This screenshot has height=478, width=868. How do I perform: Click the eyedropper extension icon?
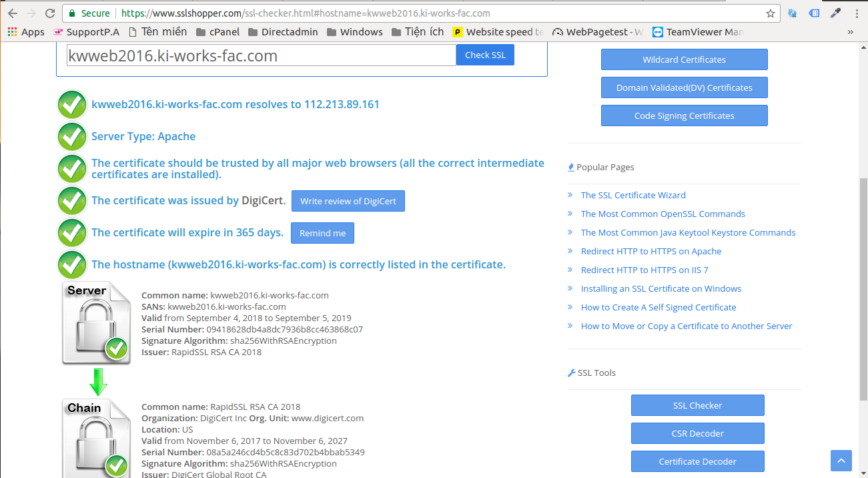835,13
